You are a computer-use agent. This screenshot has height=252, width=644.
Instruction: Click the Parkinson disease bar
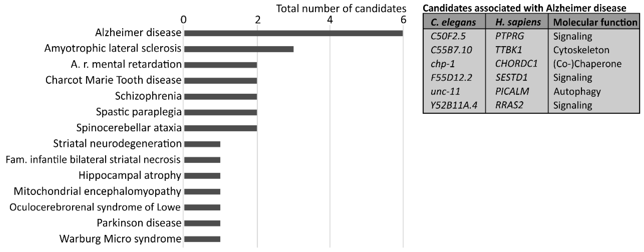click(202, 223)
